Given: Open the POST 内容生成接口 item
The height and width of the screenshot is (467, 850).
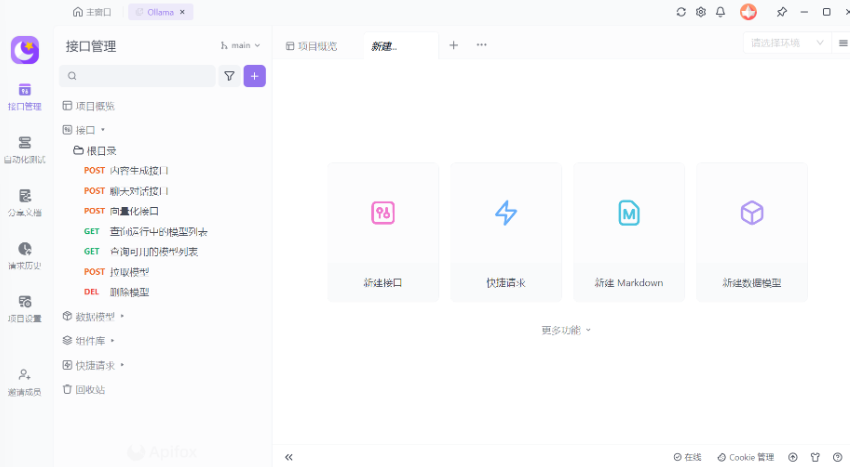Looking at the screenshot, I should coord(126,170).
